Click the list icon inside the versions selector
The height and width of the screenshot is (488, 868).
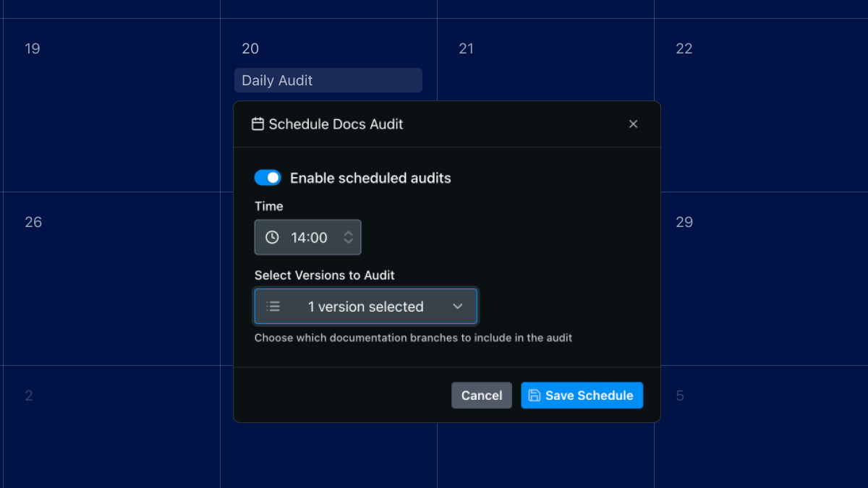point(273,306)
